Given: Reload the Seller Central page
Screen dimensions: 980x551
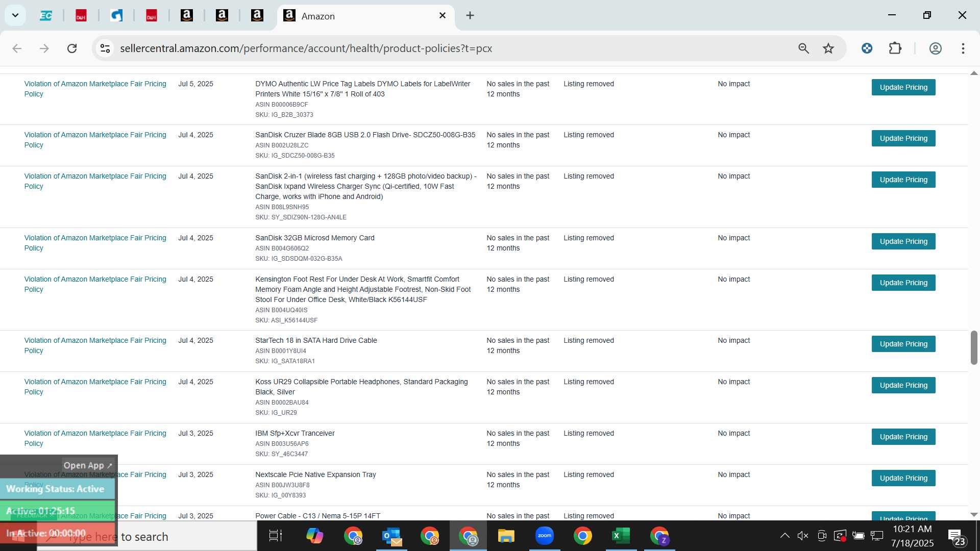Looking at the screenshot, I should tap(72, 48).
